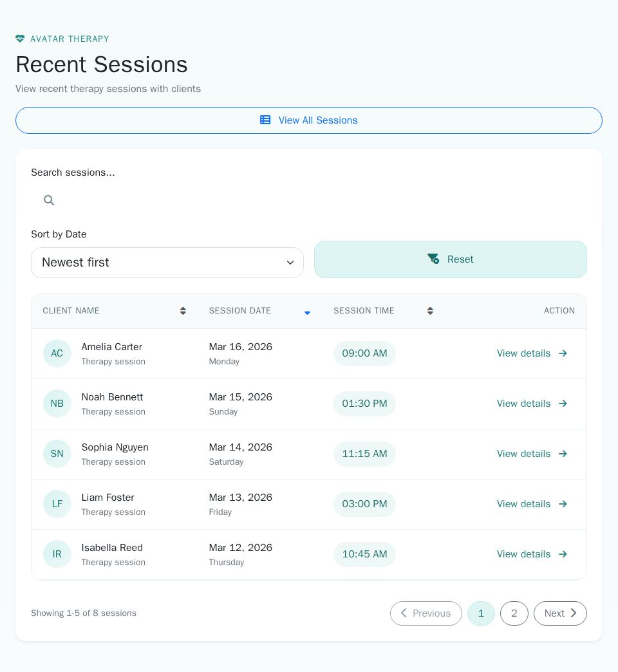This screenshot has height=672, width=618.
Task: Click the View All Sessions button
Action: pyautogui.click(x=308, y=120)
